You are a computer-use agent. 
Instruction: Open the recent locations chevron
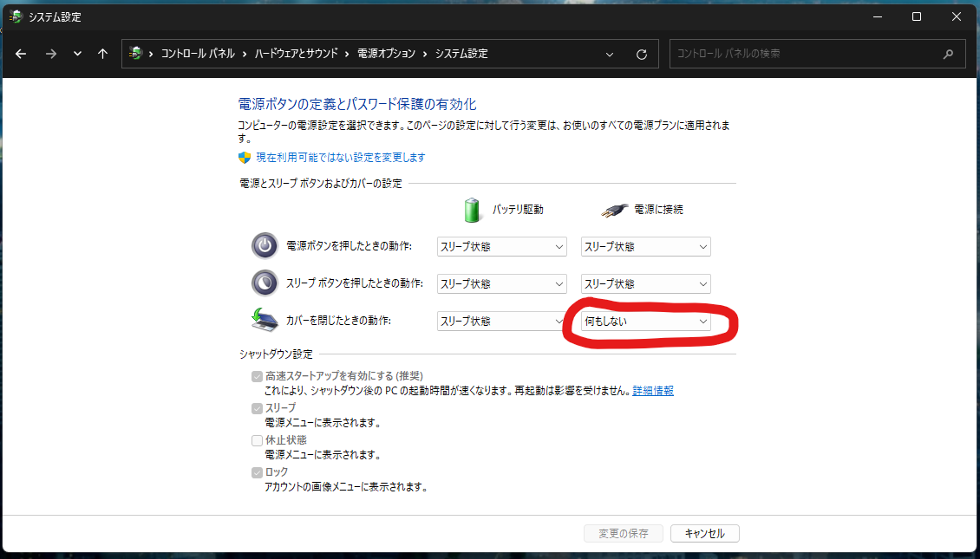point(77,54)
